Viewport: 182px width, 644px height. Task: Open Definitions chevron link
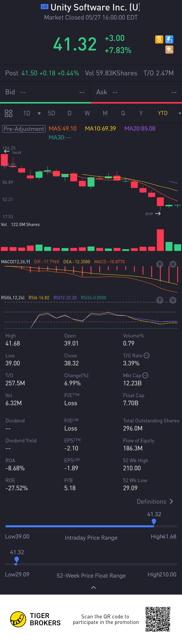pos(155,502)
